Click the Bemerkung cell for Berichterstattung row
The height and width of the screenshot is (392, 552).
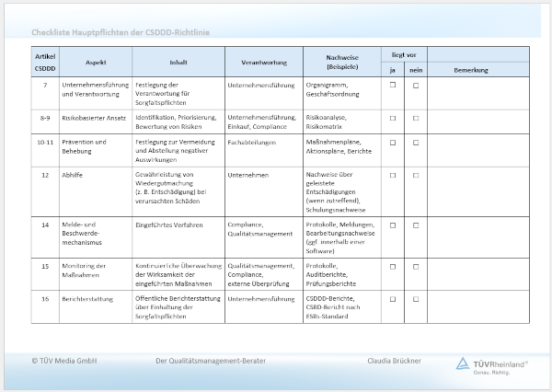coord(478,306)
